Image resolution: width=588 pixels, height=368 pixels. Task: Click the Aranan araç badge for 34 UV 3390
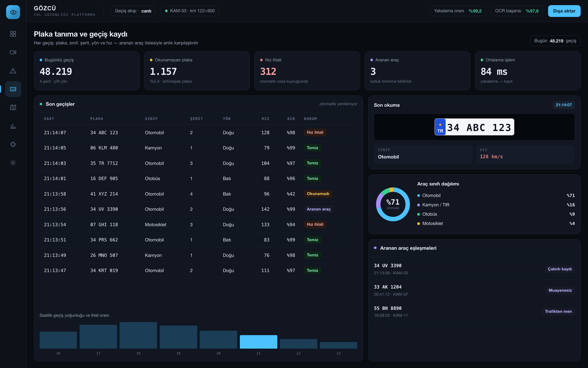[318, 209]
